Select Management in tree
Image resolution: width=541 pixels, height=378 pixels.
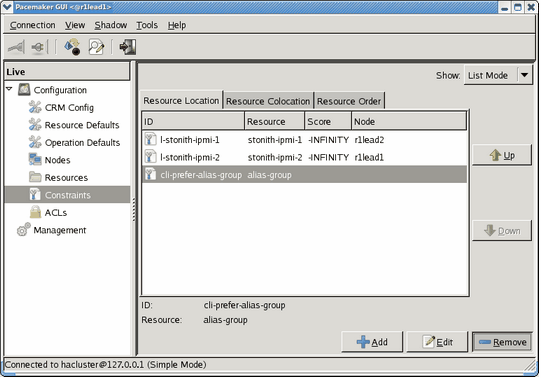(60, 230)
